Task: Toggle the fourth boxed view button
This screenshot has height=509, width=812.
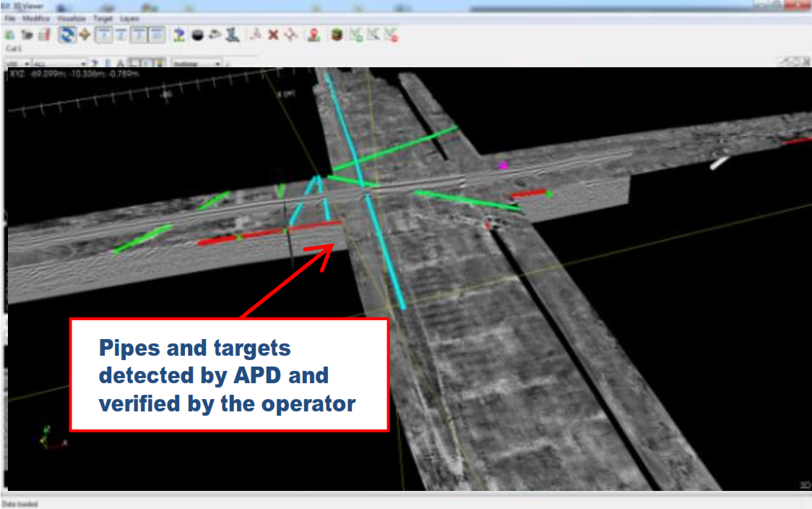Action: (x=157, y=34)
